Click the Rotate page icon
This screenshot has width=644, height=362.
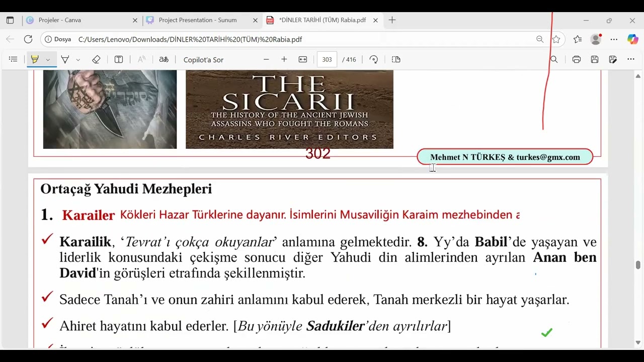point(373,59)
